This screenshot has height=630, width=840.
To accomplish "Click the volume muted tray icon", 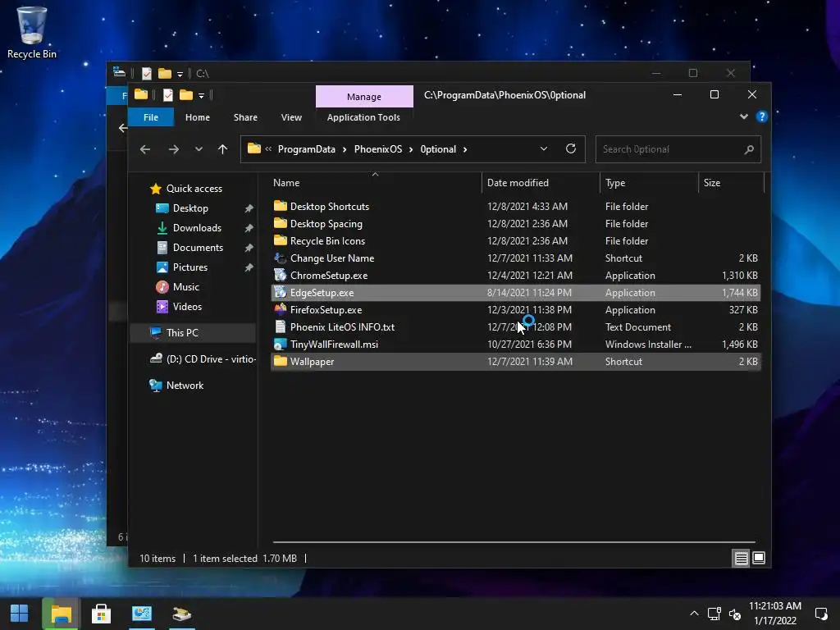I will 735,614.
